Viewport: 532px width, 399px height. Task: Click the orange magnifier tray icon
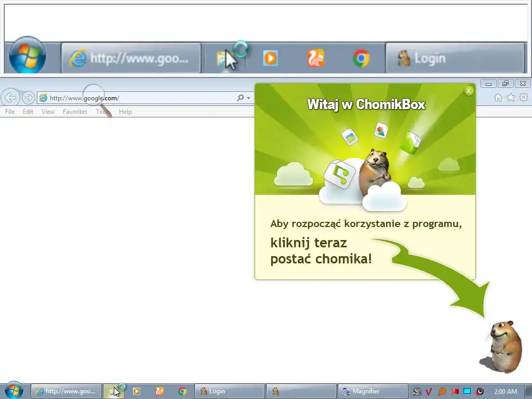(x=442, y=392)
